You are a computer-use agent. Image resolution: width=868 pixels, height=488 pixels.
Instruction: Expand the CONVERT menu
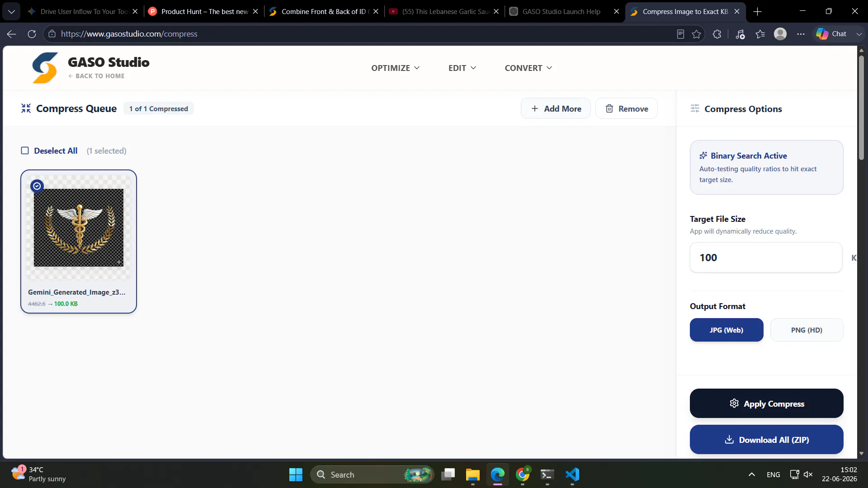click(x=528, y=68)
